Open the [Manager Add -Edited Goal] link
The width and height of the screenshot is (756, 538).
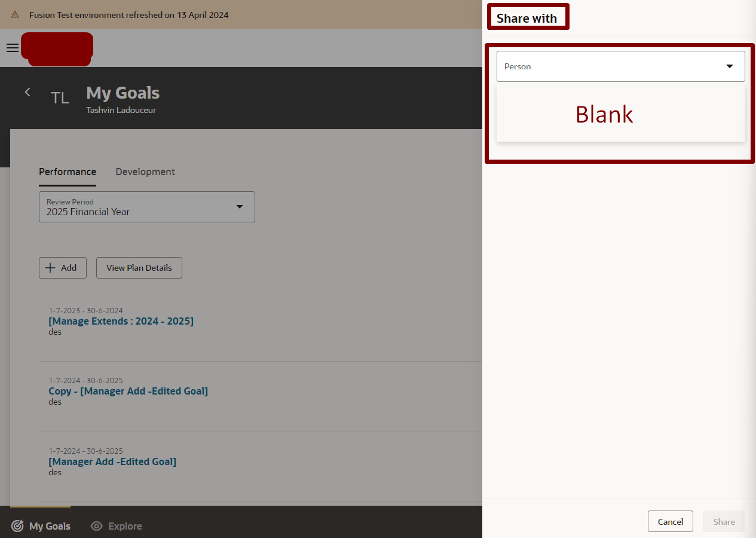(x=112, y=461)
